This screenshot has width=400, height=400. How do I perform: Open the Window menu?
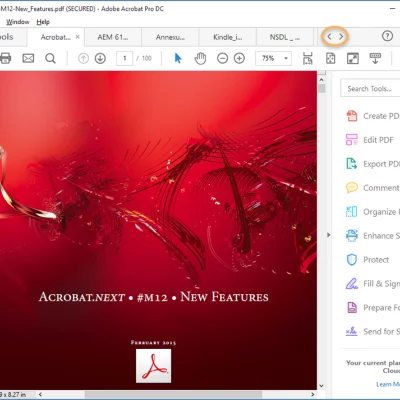(18, 22)
